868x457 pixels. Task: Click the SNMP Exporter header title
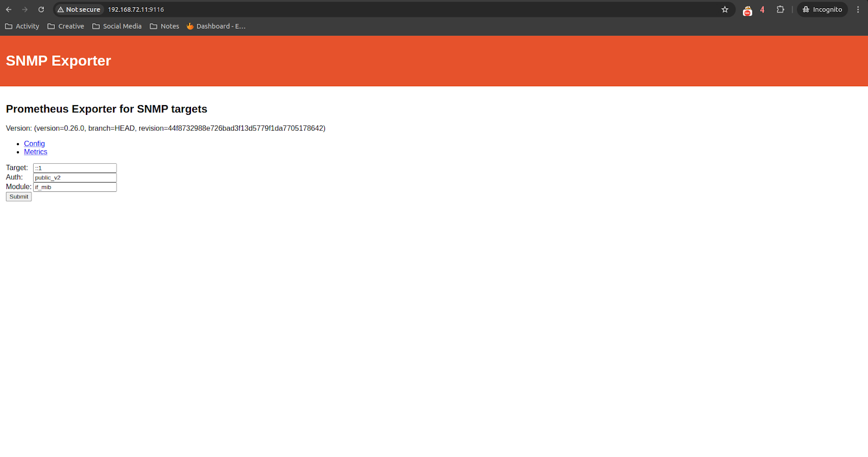coord(59,61)
